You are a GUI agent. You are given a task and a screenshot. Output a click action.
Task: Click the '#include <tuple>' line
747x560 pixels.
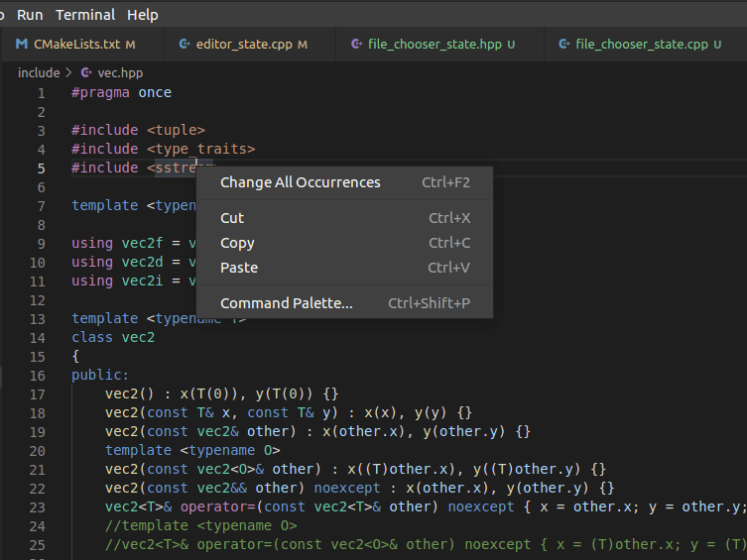point(138,130)
